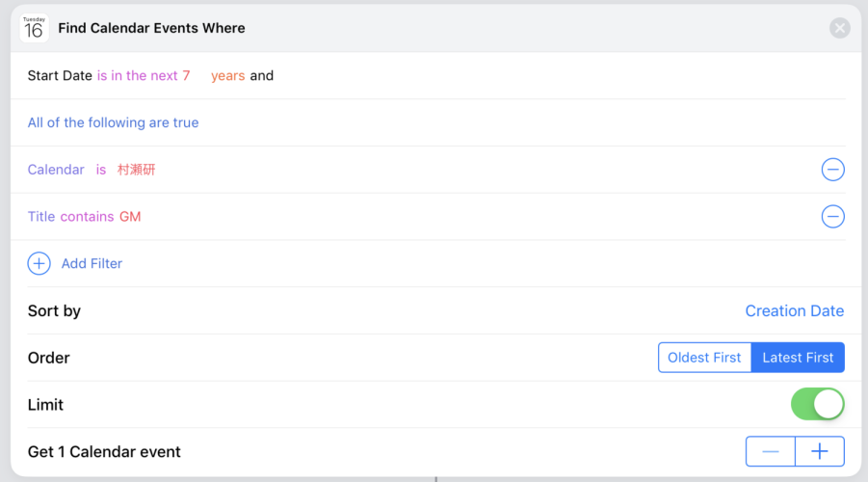
Task: Click the Add Filter plus icon
Action: (x=39, y=264)
